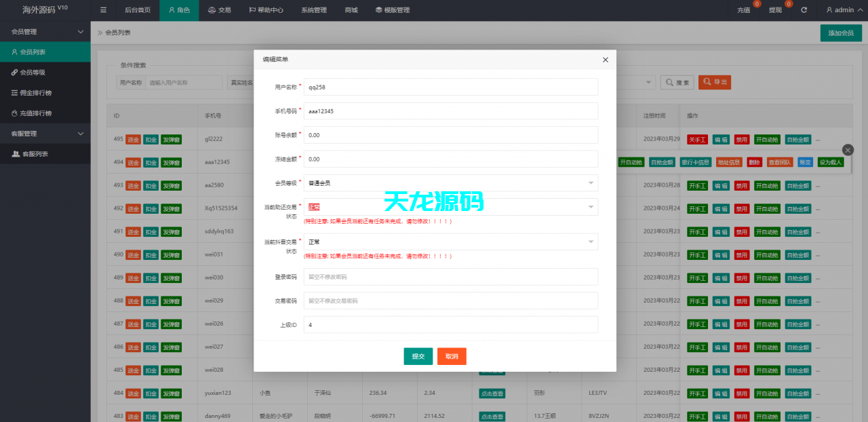Click the refresh icon in the top bar
Viewport: 868px width, 422px height.
pos(804,9)
